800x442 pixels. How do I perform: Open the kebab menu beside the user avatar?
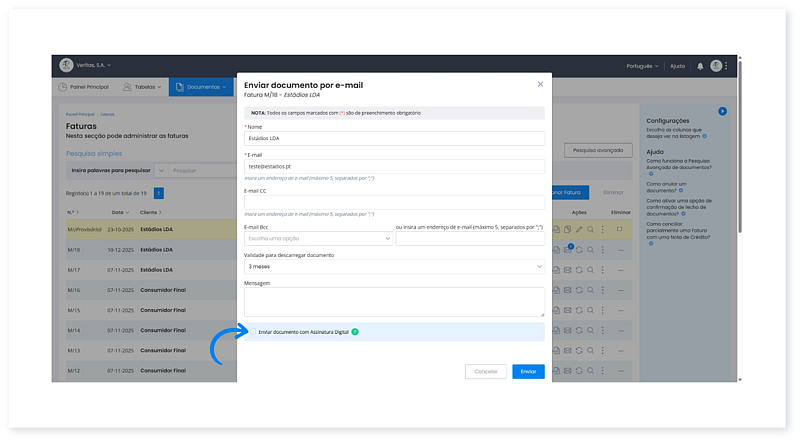(726, 65)
